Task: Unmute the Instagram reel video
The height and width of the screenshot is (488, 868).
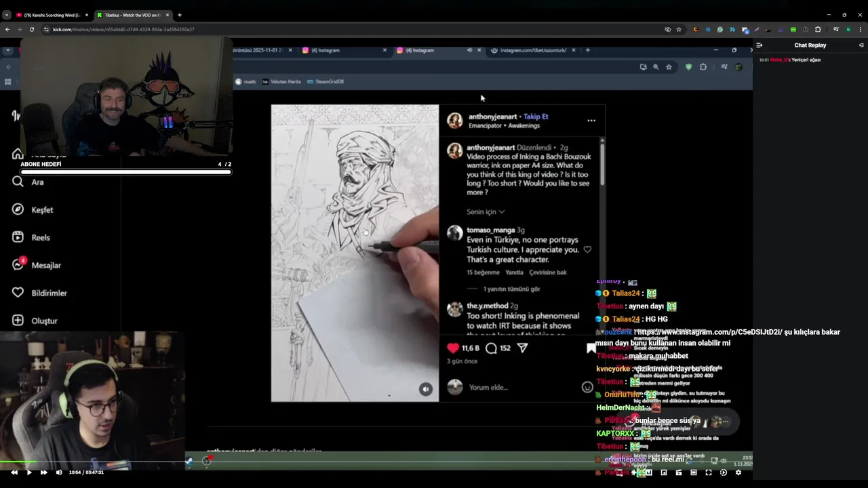Action: click(x=425, y=389)
